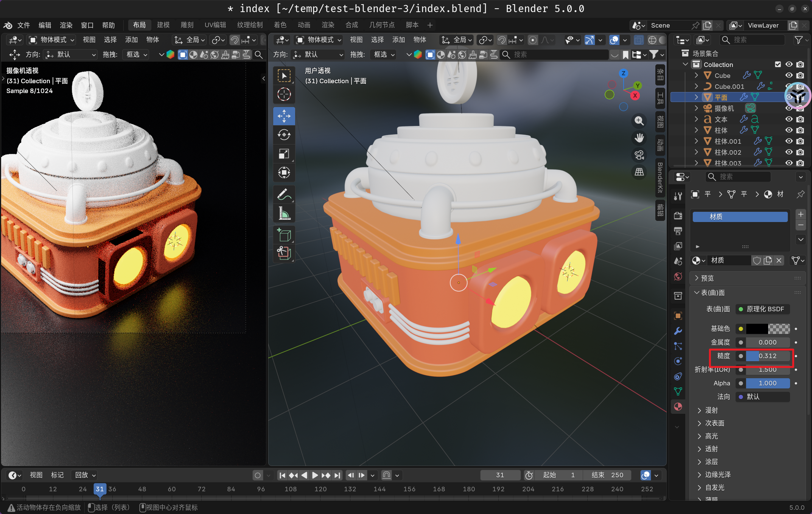Switch to the 建模 workspace tab
The image size is (812, 514).
tap(163, 25)
